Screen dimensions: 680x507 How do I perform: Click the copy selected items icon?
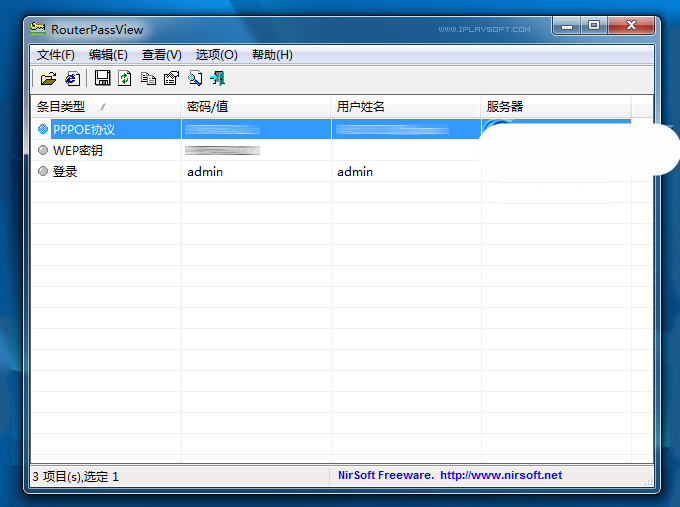[x=148, y=79]
